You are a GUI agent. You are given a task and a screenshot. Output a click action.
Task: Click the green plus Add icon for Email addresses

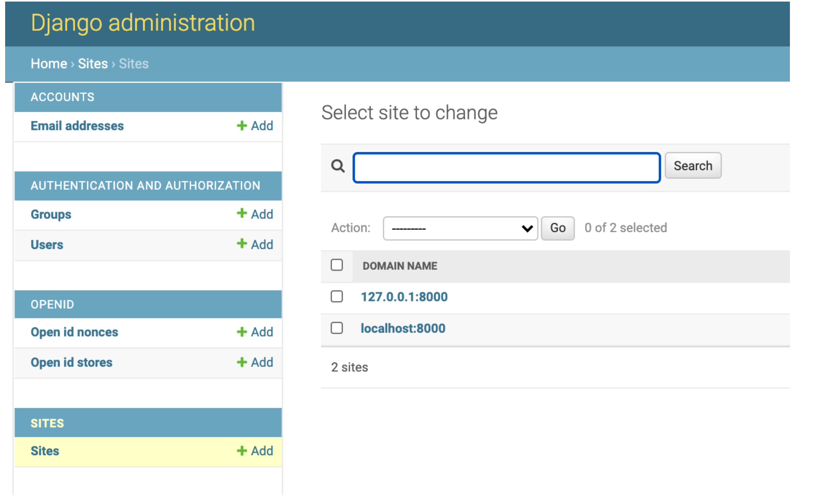[x=242, y=126]
